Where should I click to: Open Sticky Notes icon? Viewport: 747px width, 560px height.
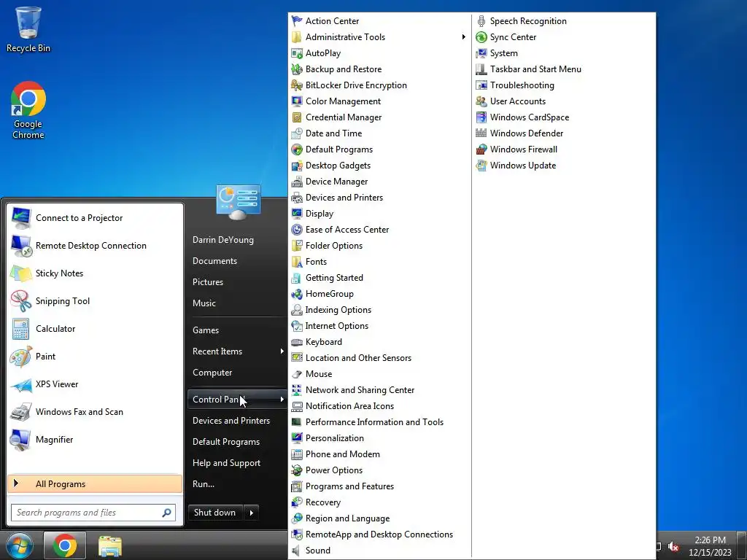21,273
